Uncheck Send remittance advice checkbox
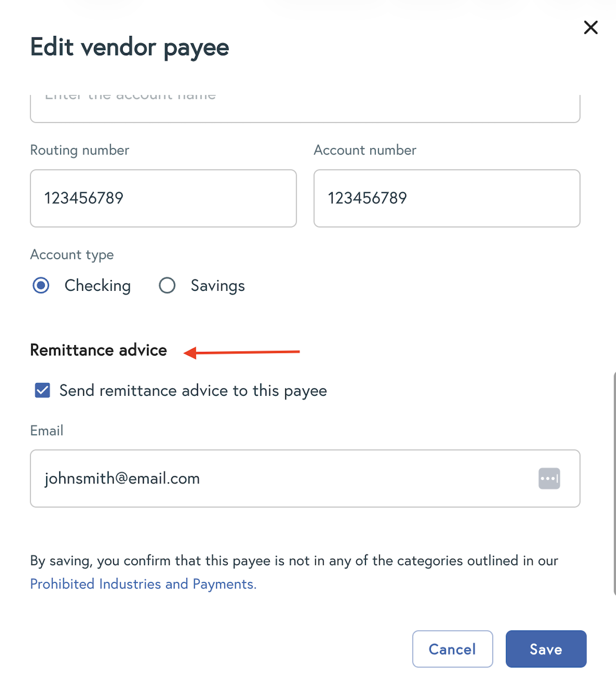 point(42,391)
